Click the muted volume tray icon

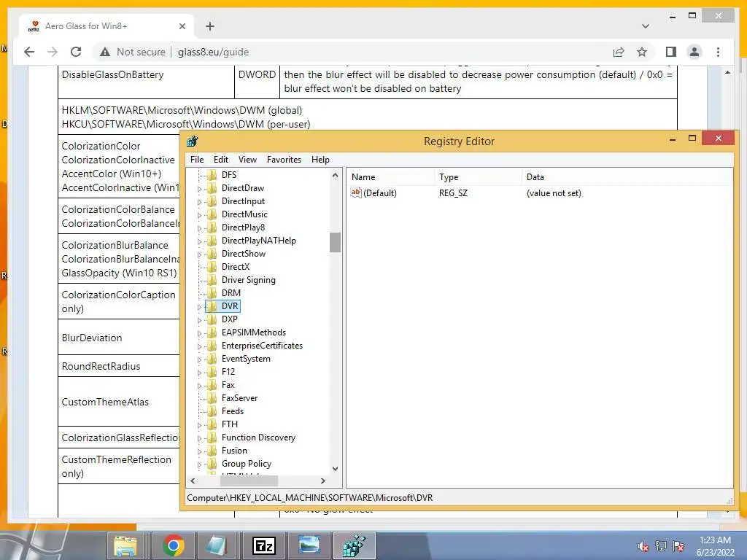(643, 547)
